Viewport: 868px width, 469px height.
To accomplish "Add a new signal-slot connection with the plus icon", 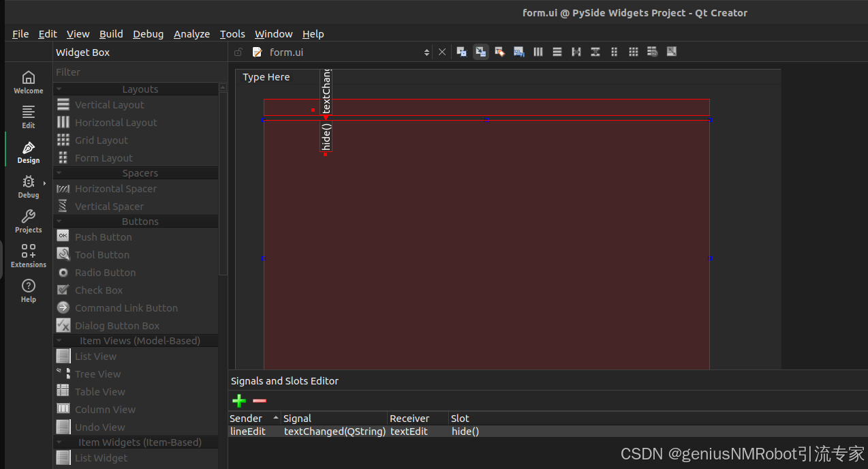I will [238, 401].
